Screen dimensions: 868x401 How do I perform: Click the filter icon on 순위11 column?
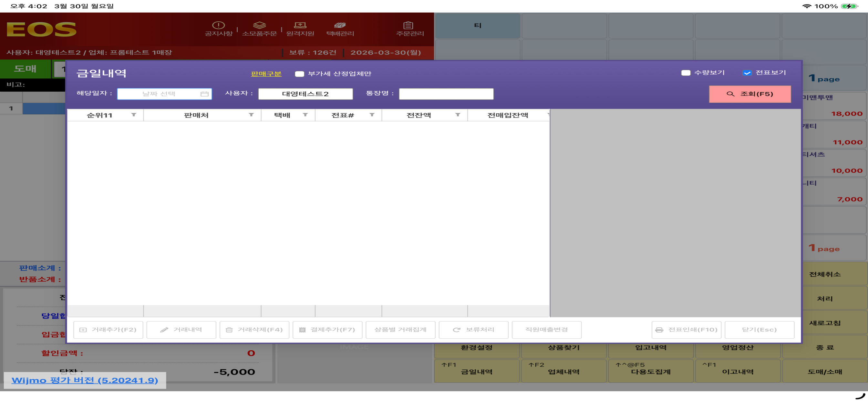[x=134, y=115]
